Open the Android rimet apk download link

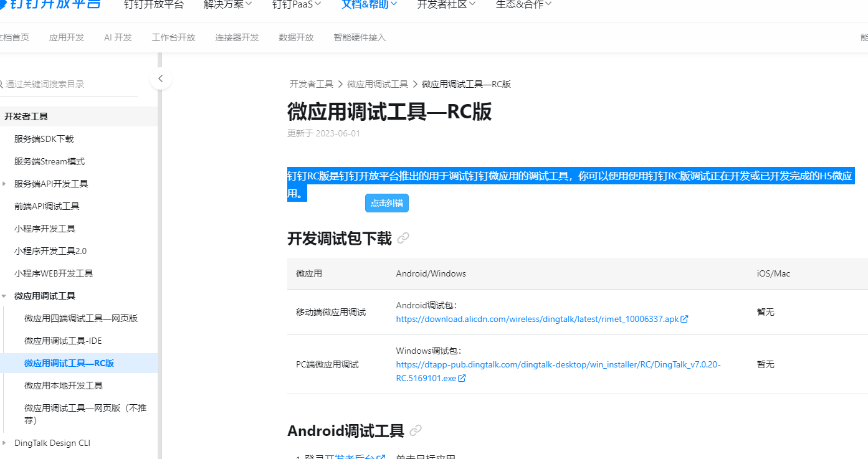(x=542, y=319)
